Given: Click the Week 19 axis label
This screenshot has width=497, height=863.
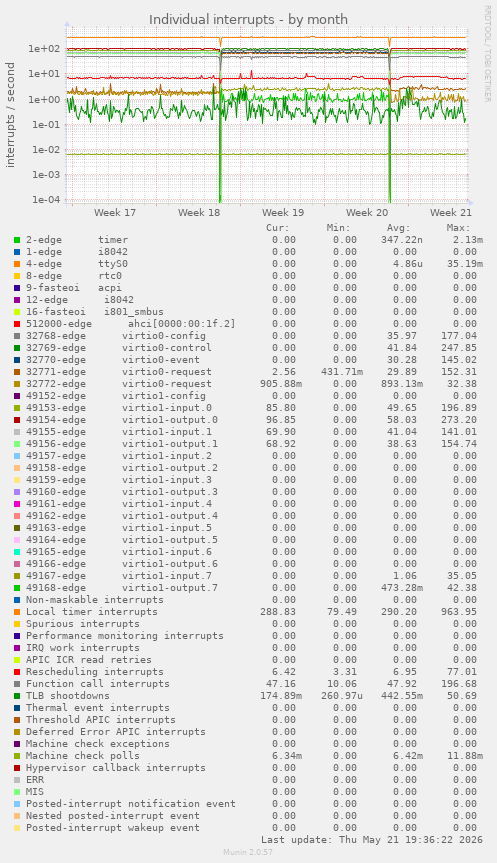Looking at the screenshot, I should 283,212.
